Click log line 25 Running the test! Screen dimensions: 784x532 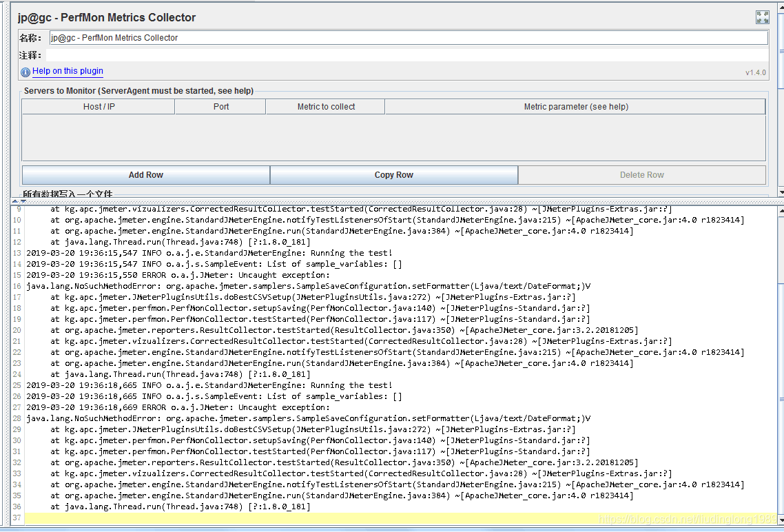209,385
